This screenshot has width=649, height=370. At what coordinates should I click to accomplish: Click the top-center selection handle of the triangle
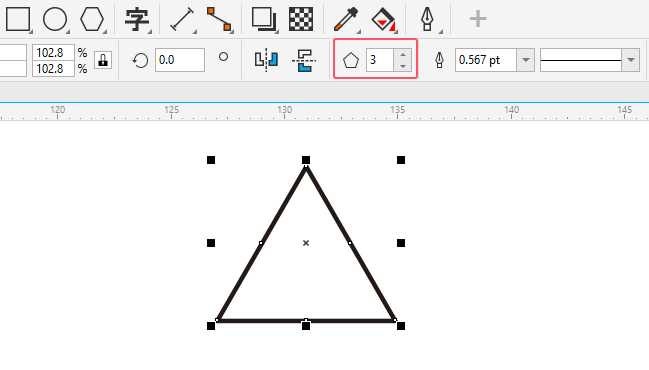306,160
